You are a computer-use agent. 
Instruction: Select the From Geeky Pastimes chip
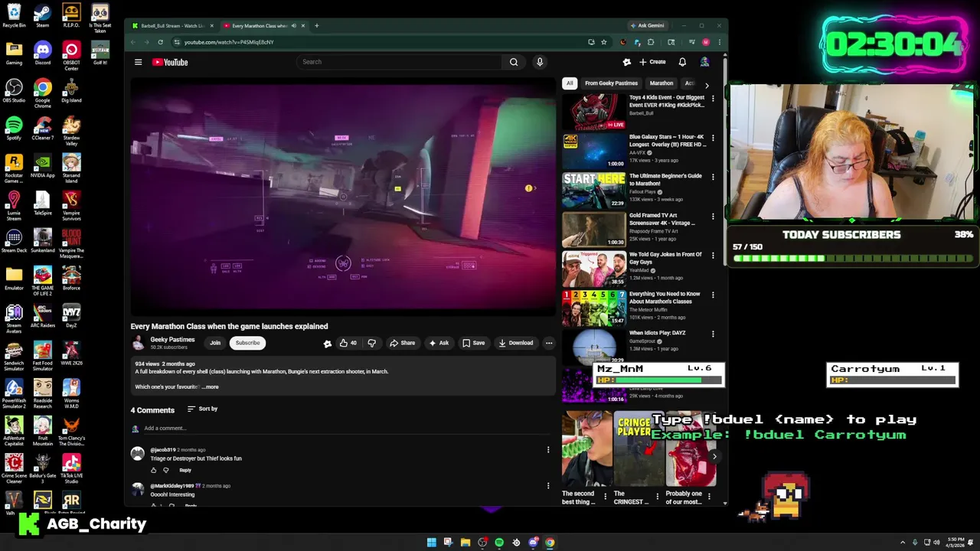point(611,83)
